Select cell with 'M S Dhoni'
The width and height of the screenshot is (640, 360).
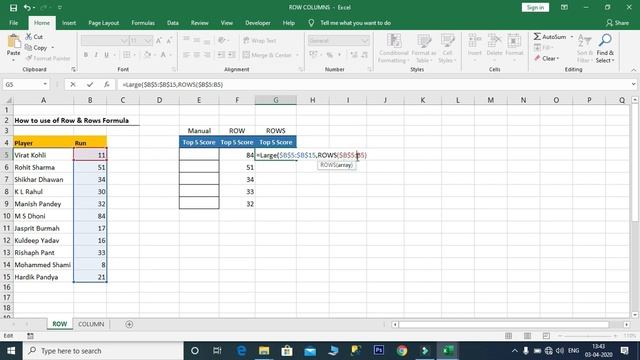(x=44, y=216)
